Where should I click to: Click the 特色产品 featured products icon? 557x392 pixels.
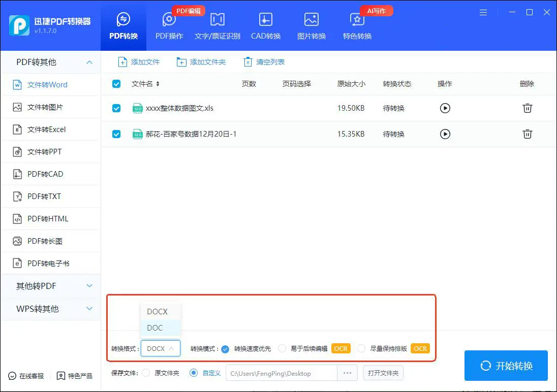[x=61, y=376]
